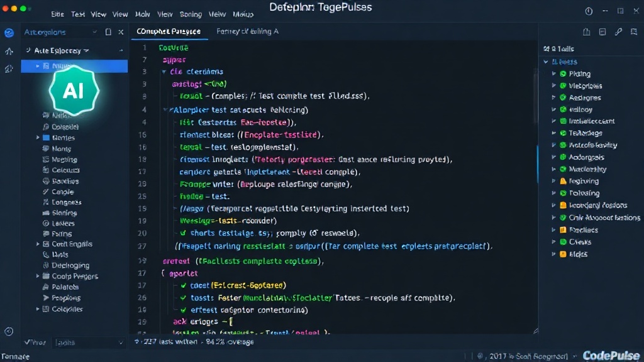Image resolution: width=644 pixels, height=362 pixels.
Task: Click the orange warning icon beside Fugtwing
Action: tap(563, 181)
